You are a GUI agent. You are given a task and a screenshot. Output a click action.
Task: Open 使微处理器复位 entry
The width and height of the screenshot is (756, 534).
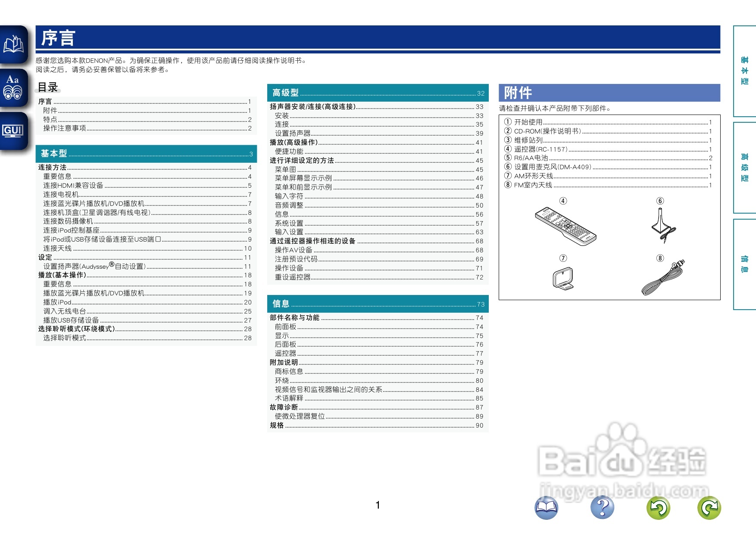(x=379, y=416)
